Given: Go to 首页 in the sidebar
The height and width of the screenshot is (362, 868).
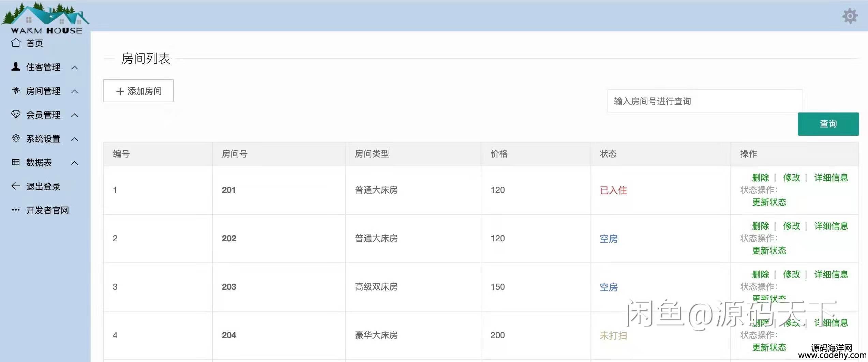Looking at the screenshot, I should click(x=34, y=43).
